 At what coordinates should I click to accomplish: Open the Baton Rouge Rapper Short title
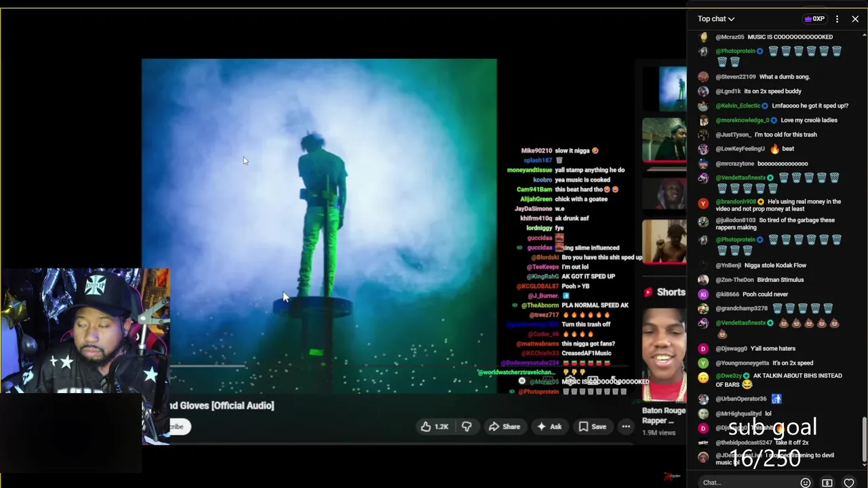point(664,415)
